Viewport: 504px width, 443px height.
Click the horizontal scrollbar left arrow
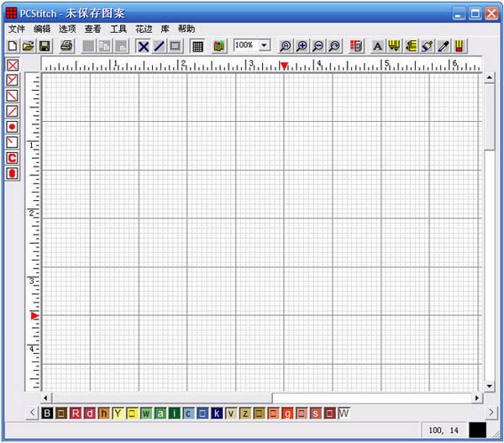45,398
